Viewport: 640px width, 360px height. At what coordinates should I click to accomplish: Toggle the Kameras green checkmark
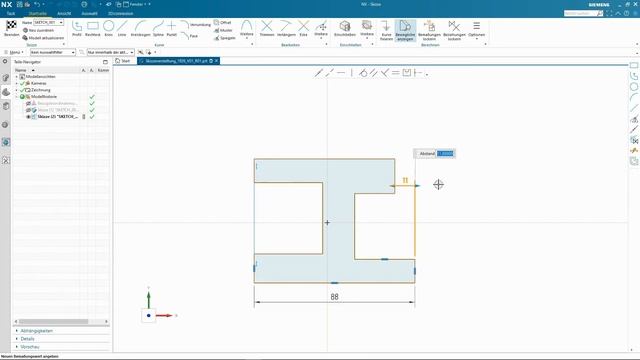coord(22,83)
